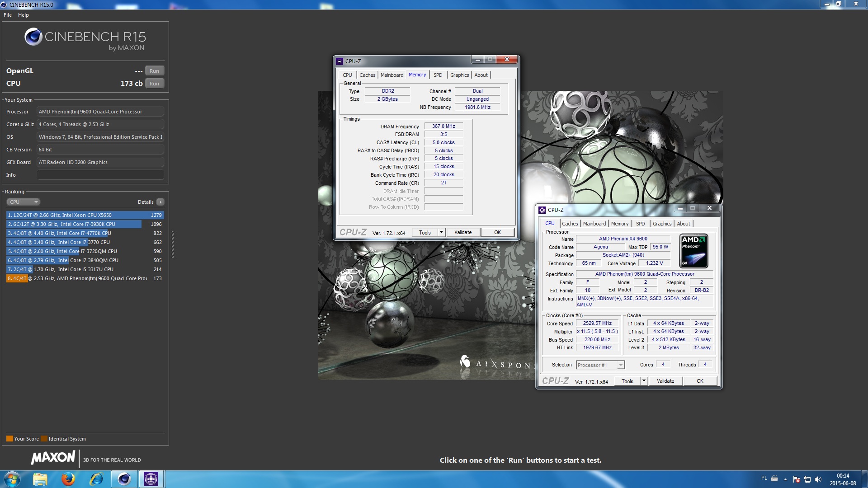The width and height of the screenshot is (868, 488).
Task: Open Graphics tab in Memory CPU-Z window
Action: point(459,75)
